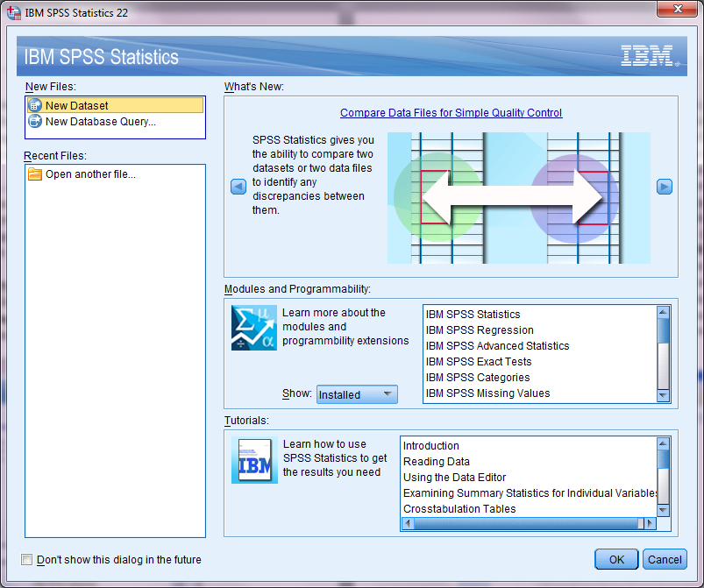This screenshot has height=588, width=704.
Task: Open the Reading Data tutorial
Action: click(436, 462)
